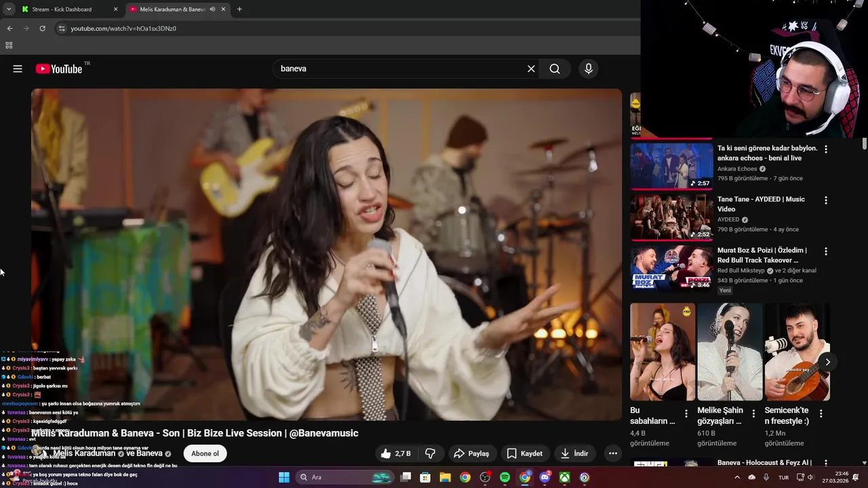Open the tab search dropdown arrow
This screenshot has width=868, height=488.
[8, 9]
